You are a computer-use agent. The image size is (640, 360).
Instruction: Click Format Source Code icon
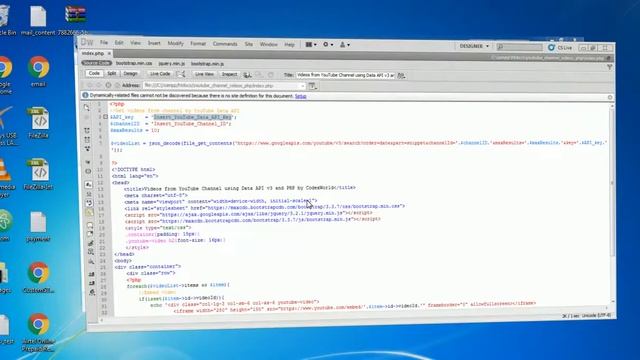coord(92,292)
